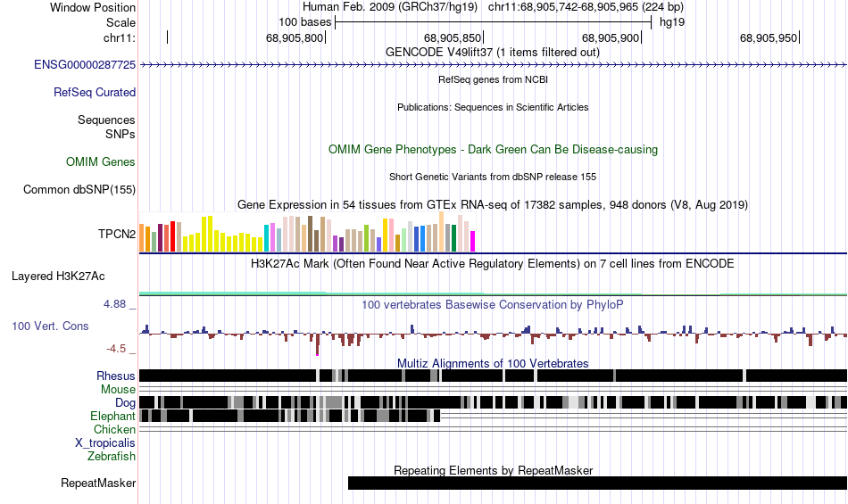This screenshot has height=504, width=848.
Task: Click the Scale track label
Action: click(x=121, y=22)
